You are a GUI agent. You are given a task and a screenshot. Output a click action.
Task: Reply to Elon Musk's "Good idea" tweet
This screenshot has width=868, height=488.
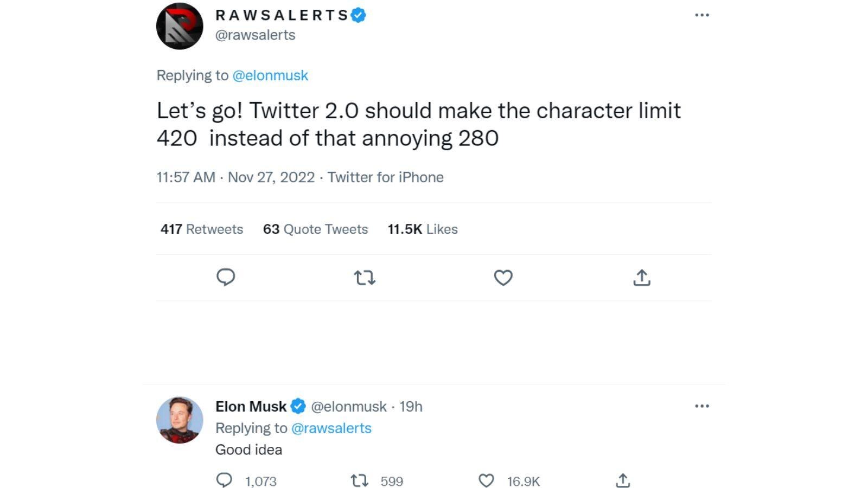pyautogui.click(x=224, y=480)
